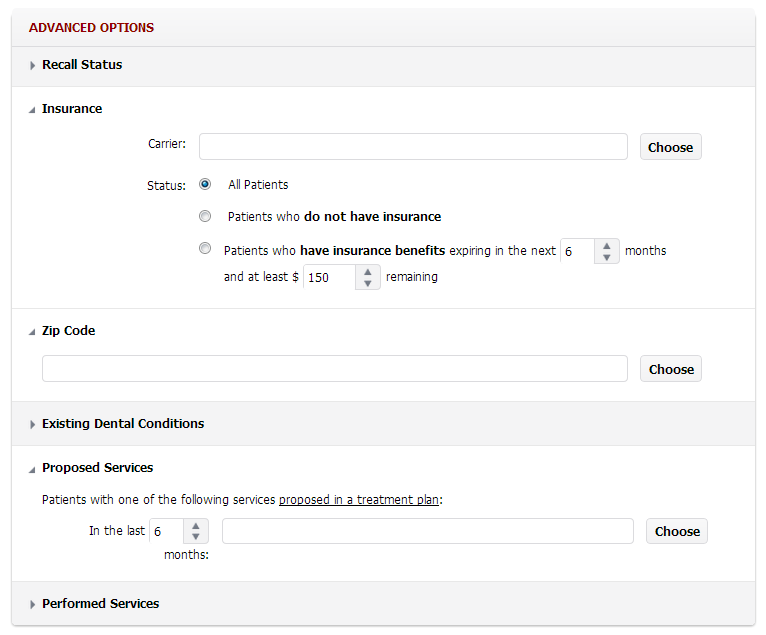Image resolution: width=766 pixels, height=635 pixels.
Task: Select patients who do not have insurance
Action: 205,216
